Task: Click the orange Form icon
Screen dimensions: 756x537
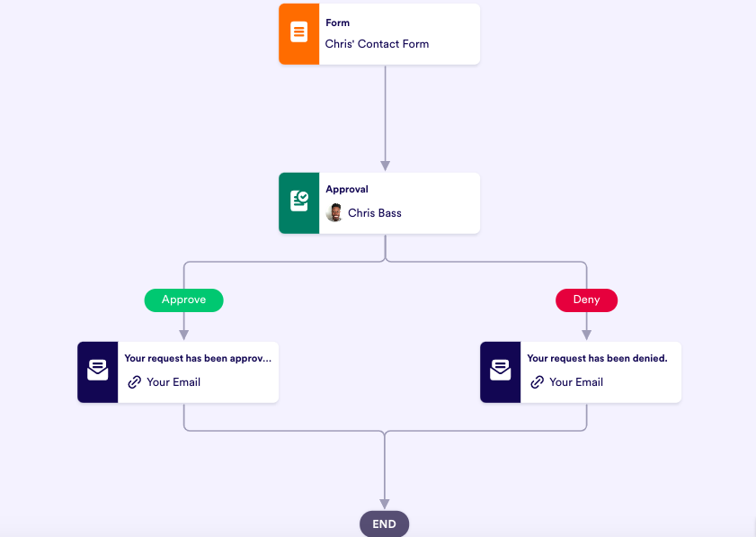Action: [298, 34]
